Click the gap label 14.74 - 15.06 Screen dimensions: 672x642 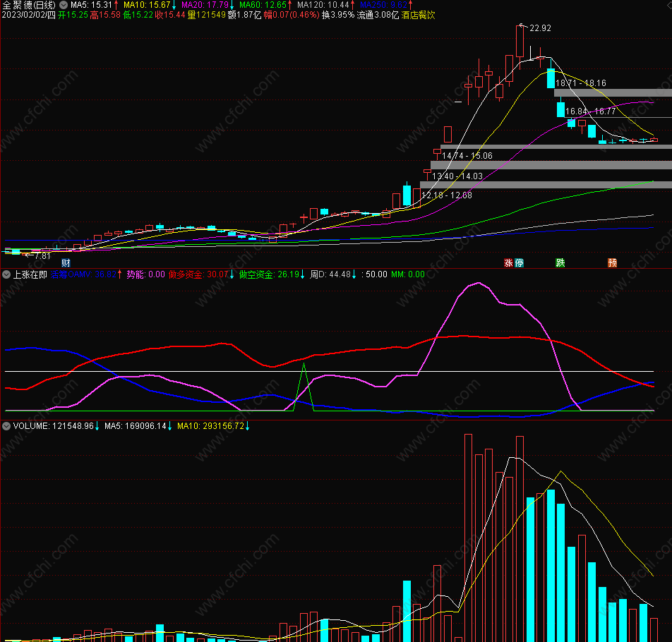coord(467,156)
